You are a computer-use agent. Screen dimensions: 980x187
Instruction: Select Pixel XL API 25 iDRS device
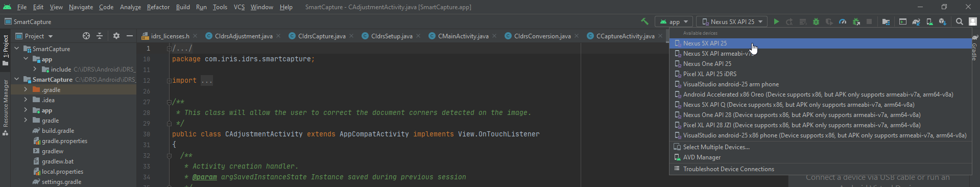point(820,74)
